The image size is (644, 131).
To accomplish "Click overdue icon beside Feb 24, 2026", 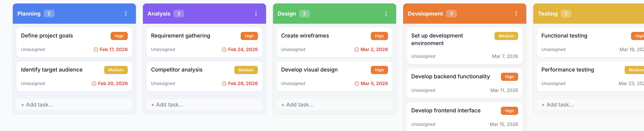I will pos(224,50).
